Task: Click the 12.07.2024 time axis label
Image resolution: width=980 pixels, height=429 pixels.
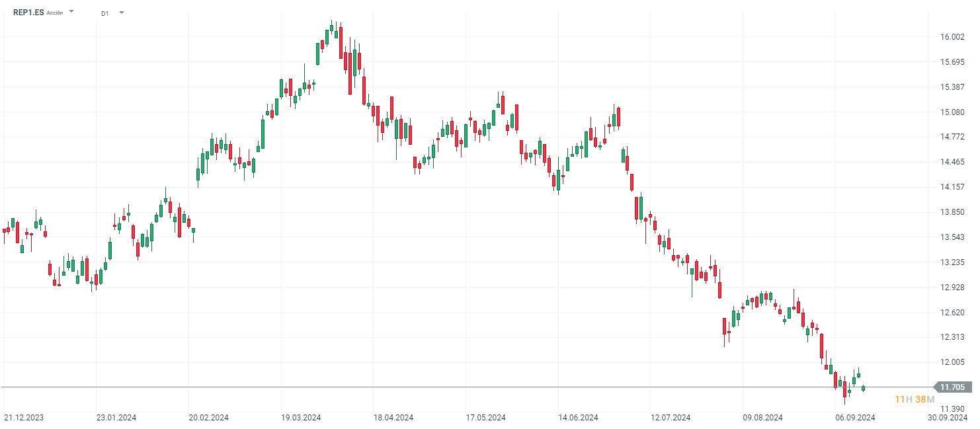Action: [671, 418]
